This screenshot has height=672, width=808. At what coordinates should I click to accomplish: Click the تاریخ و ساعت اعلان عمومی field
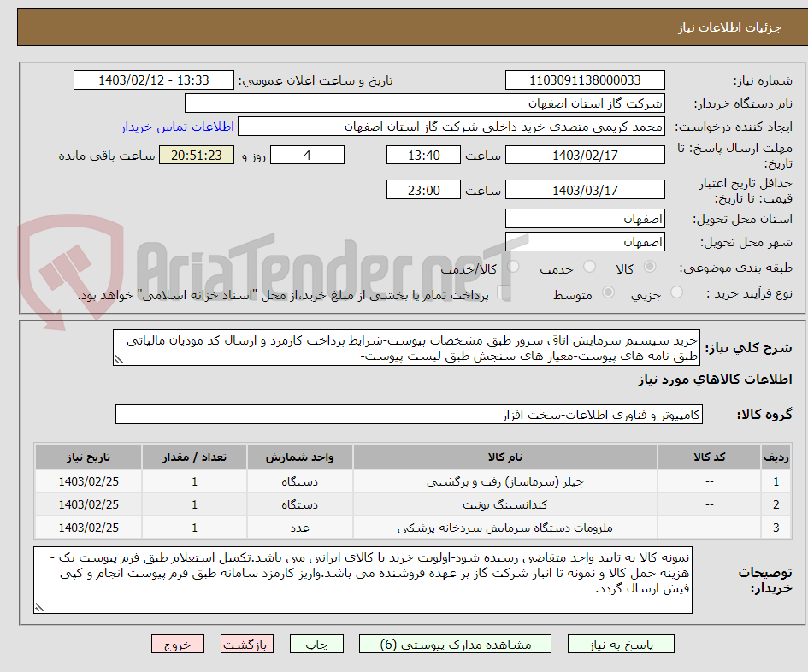[x=154, y=80]
